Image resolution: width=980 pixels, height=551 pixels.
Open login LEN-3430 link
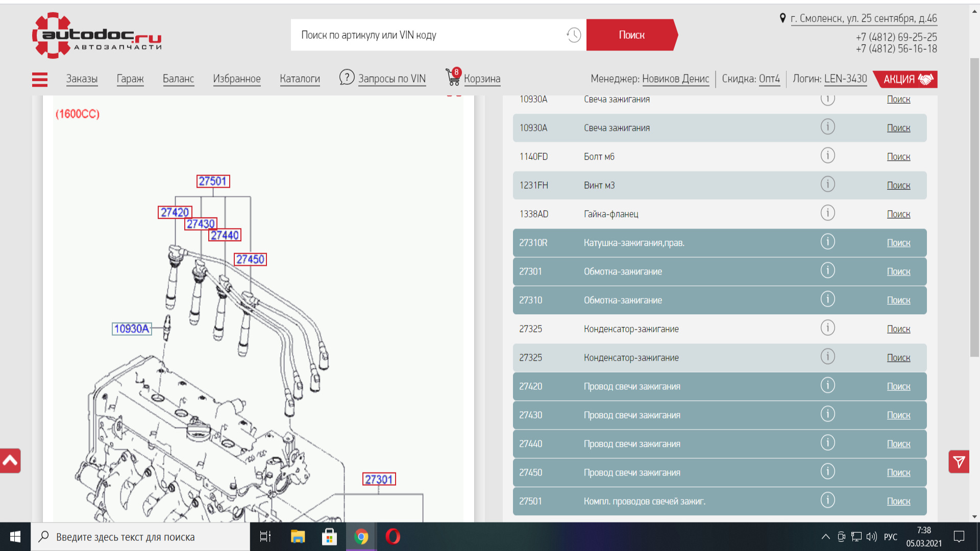pos(845,79)
